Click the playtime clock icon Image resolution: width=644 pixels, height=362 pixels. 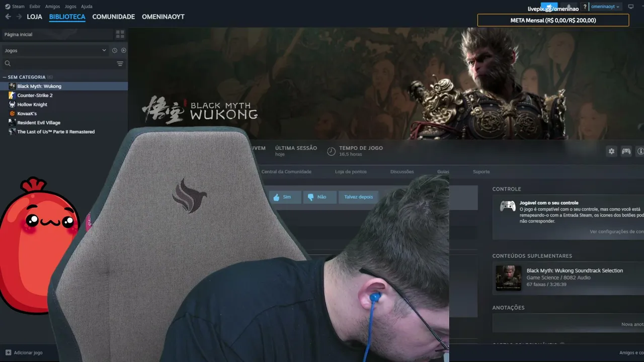(331, 151)
